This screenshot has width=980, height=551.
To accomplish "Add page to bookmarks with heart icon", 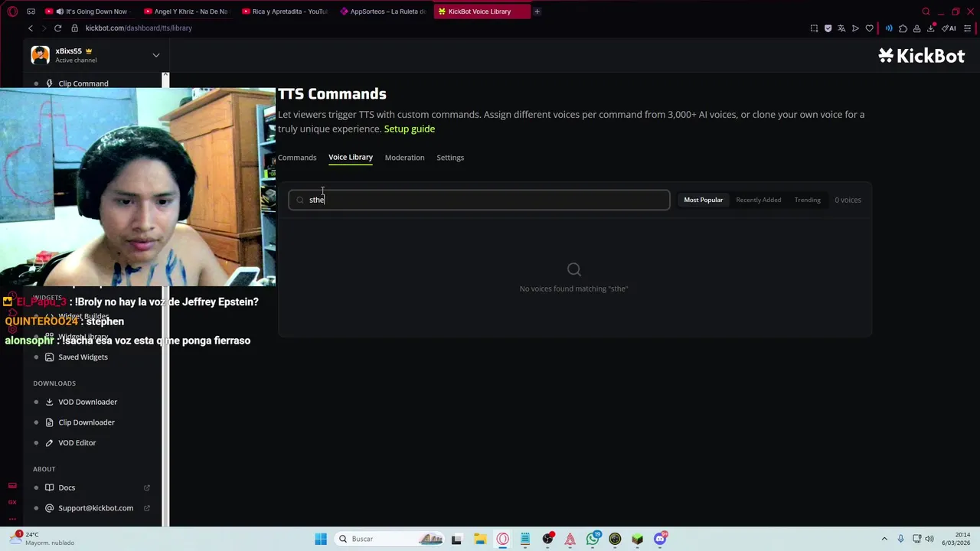I will (x=869, y=28).
